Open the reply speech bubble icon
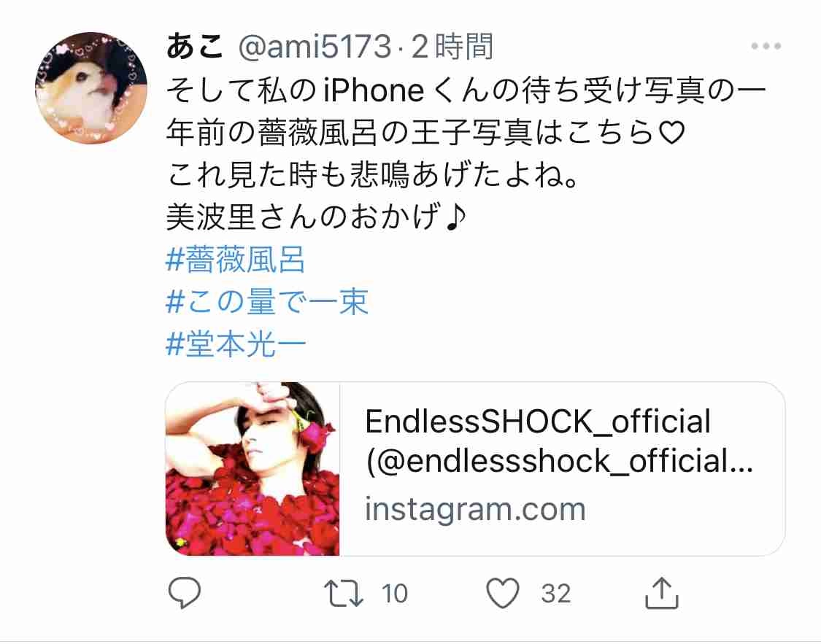The height and width of the screenshot is (644, 821). [185, 593]
